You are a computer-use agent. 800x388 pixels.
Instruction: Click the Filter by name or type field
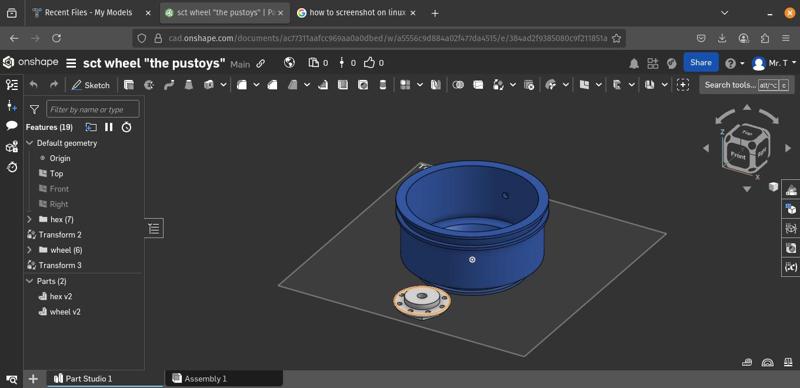pos(93,109)
